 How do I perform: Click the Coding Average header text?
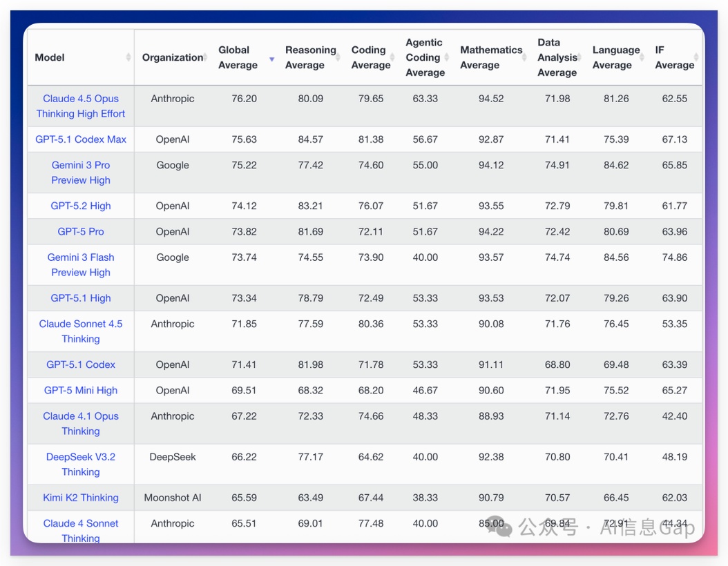click(371, 57)
